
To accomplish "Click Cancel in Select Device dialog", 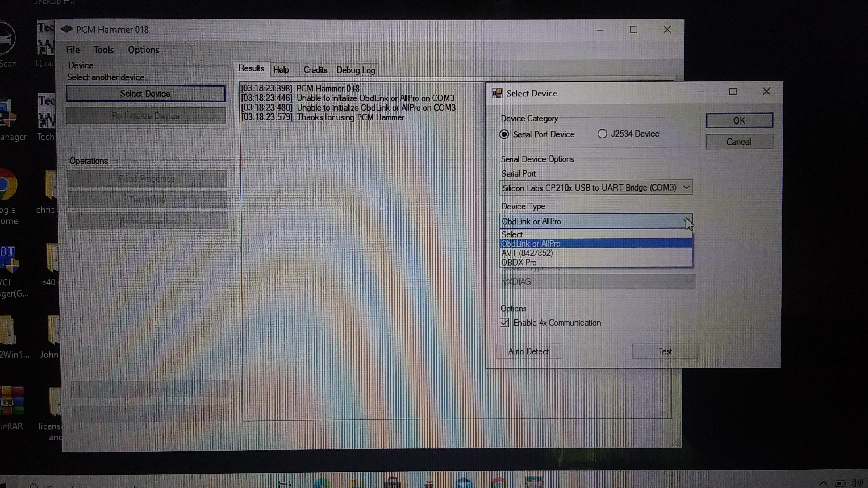I will pyautogui.click(x=739, y=142).
